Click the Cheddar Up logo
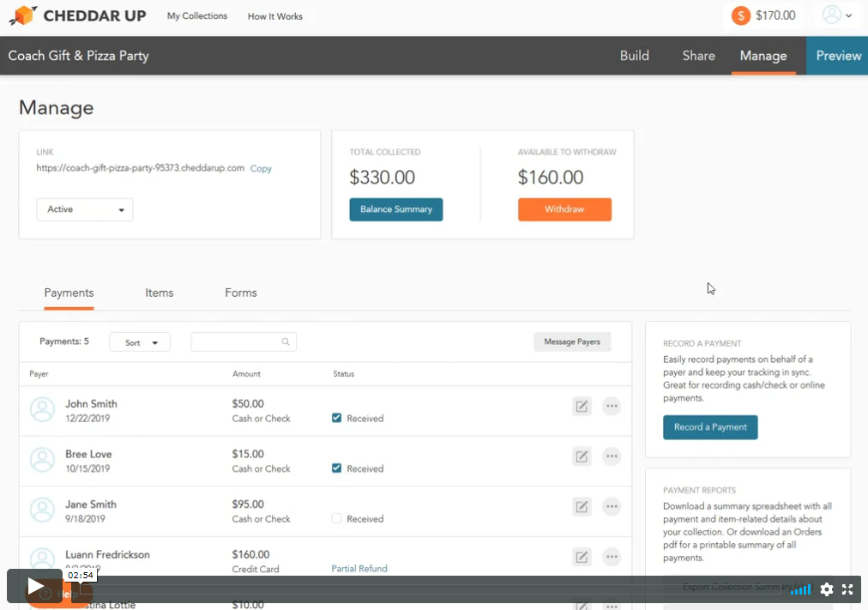This screenshot has width=868, height=610. 77,15
